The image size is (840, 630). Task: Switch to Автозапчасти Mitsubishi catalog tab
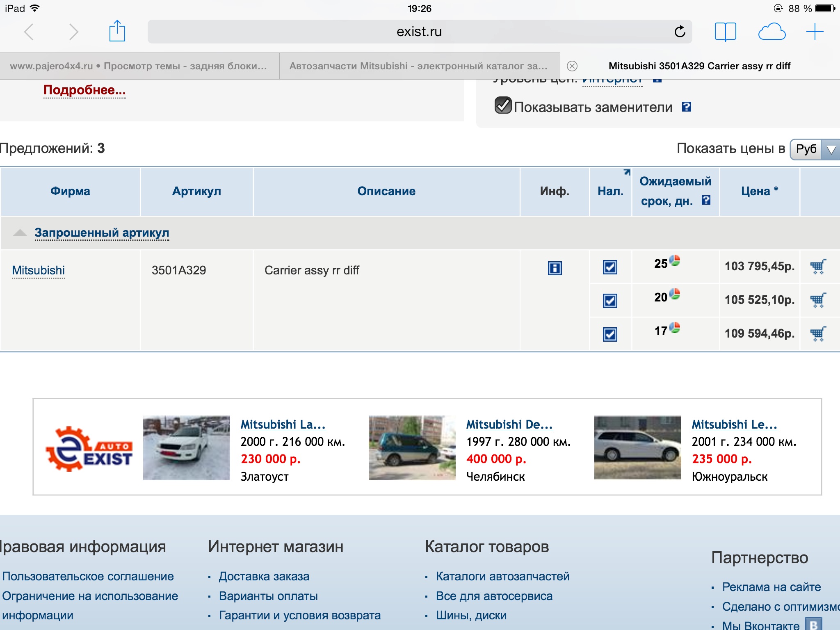(x=418, y=66)
